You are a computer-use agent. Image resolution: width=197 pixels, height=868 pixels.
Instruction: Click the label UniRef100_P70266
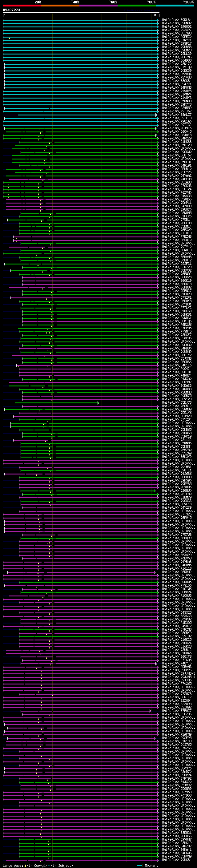click(x=176, y=748)
